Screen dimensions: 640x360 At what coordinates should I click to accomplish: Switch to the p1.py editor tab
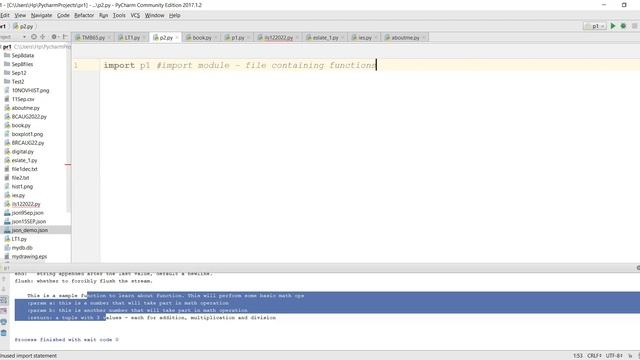238,38
